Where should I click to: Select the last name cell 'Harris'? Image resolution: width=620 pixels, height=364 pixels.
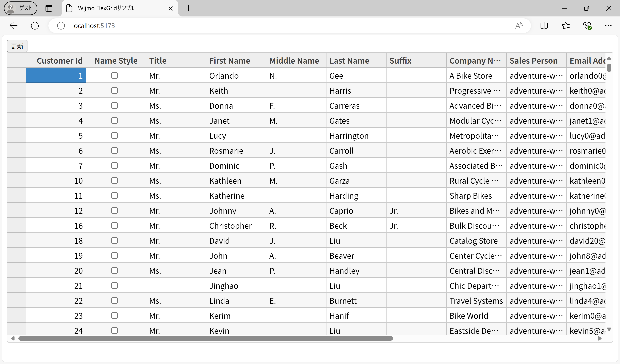pyautogui.click(x=356, y=90)
